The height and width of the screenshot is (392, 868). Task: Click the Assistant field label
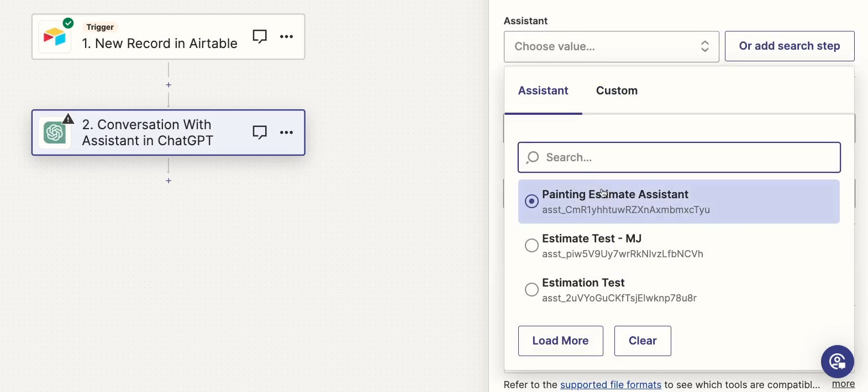click(x=525, y=21)
